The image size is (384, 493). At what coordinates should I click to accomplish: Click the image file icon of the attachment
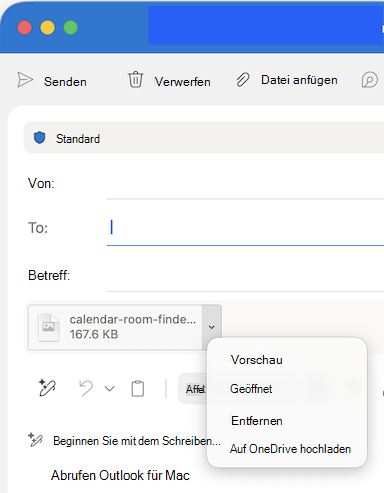point(49,327)
